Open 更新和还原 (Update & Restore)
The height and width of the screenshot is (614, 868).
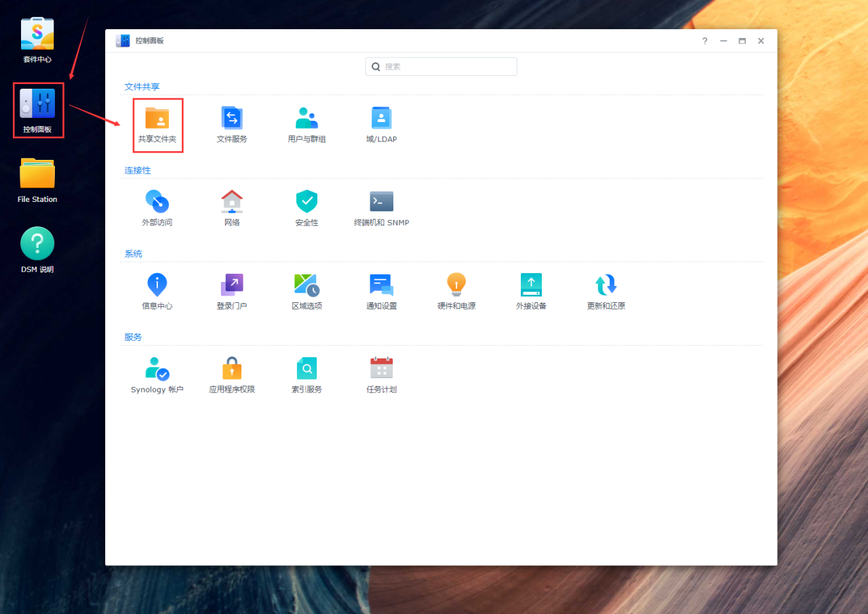coord(606,285)
